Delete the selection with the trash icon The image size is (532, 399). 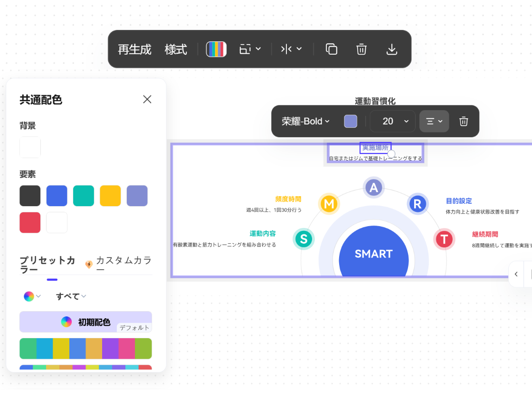[x=361, y=49]
